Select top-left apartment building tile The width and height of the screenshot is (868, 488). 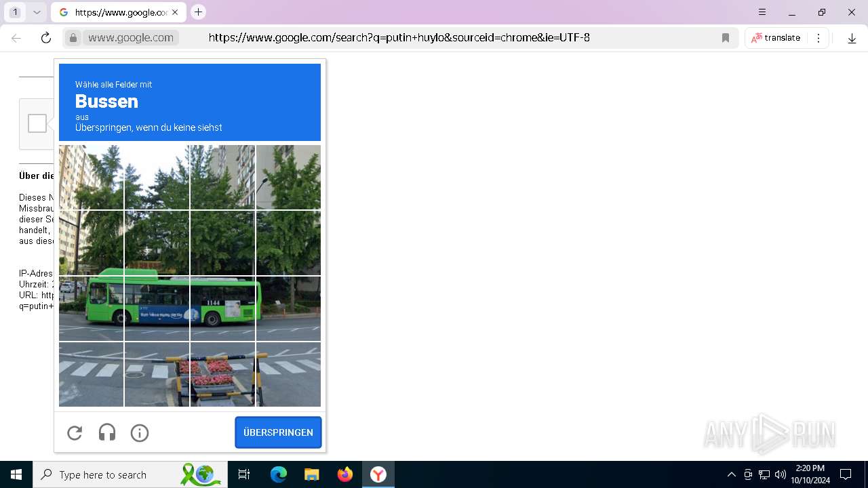pyautogui.click(x=91, y=177)
